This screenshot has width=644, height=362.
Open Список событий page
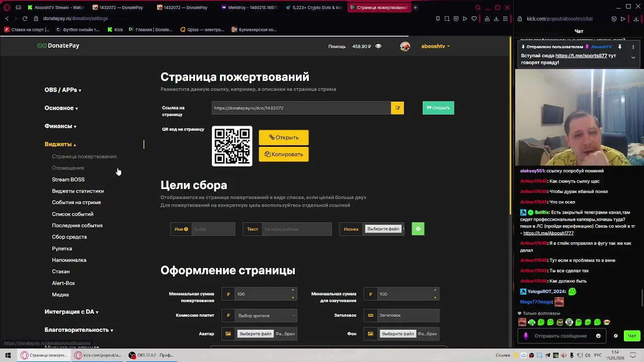pos(72,214)
